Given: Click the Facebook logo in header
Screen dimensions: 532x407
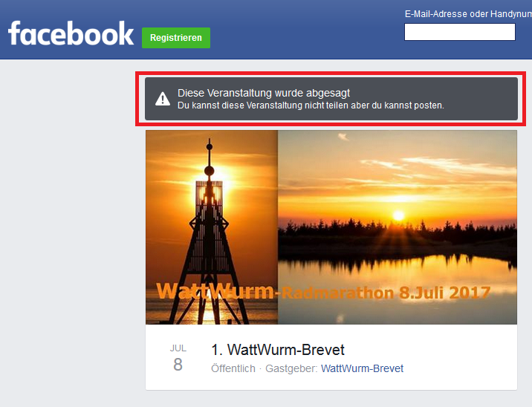Looking at the screenshot, I should pos(71,33).
